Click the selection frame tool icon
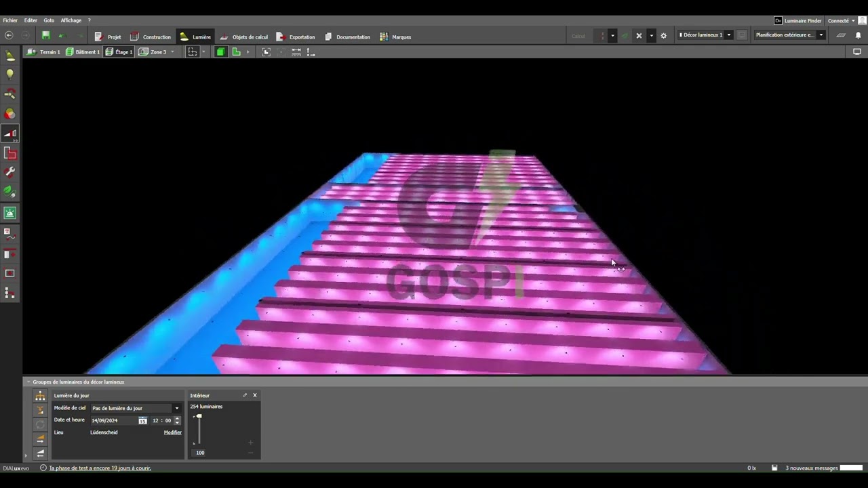Image resolution: width=868 pixels, height=488 pixels. tap(193, 52)
